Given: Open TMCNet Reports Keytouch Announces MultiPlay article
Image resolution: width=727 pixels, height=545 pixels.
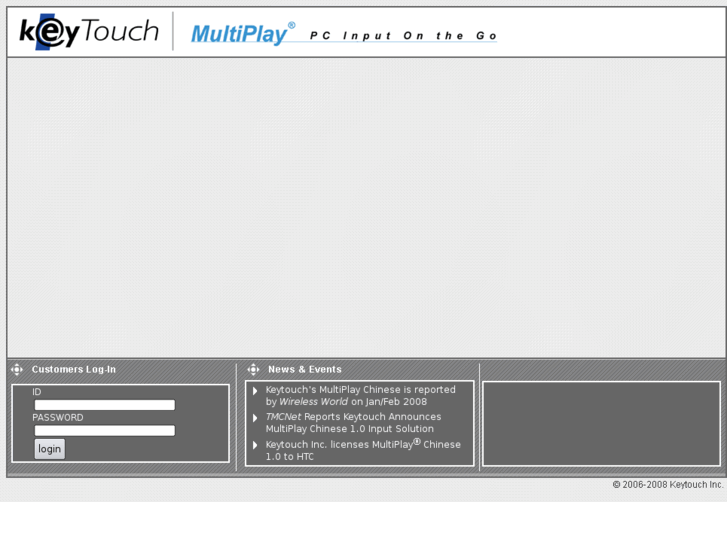Looking at the screenshot, I should 353,423.
